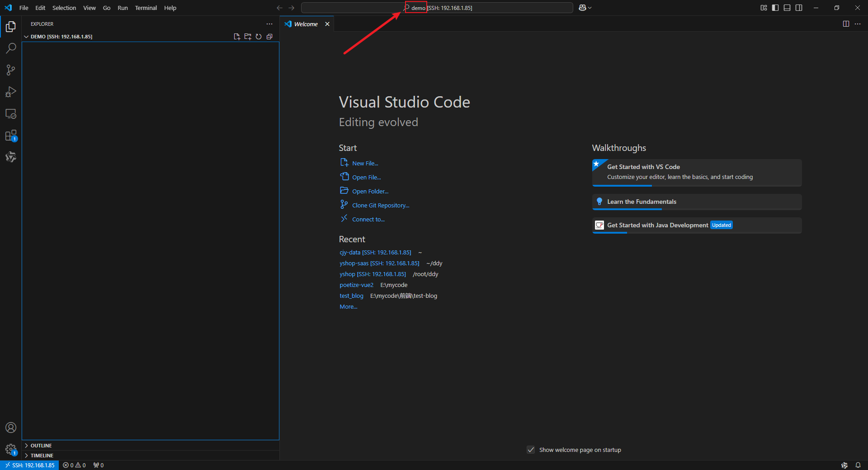Click the More... recent link

point(349,306)
